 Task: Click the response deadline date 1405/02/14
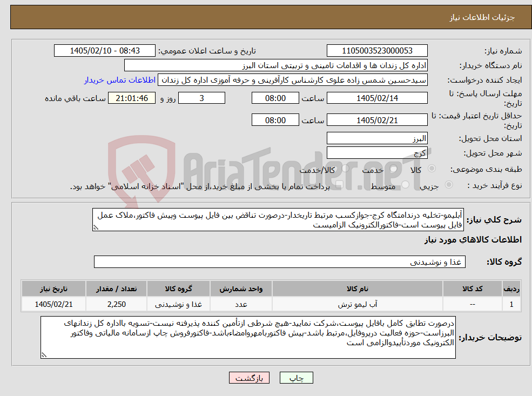tap(377, 98)
